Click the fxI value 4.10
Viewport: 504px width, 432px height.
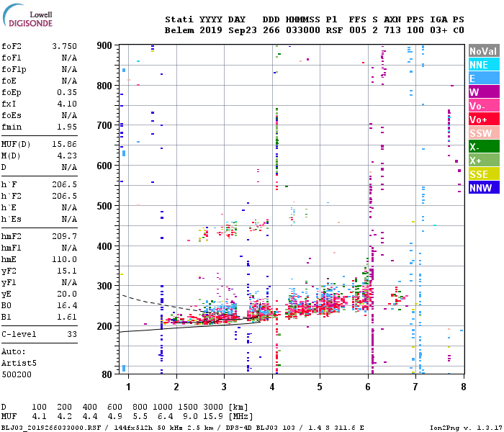(67, 104)
